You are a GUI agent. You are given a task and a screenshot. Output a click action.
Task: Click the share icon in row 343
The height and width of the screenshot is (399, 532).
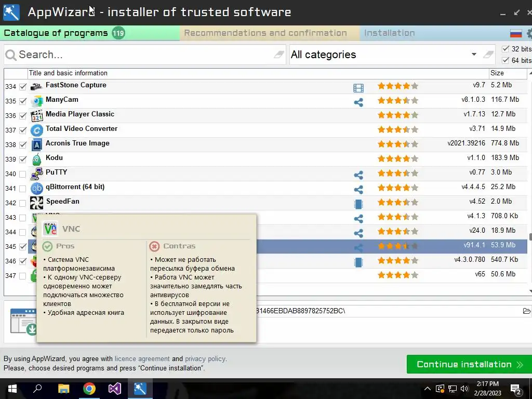coord(358,219)
